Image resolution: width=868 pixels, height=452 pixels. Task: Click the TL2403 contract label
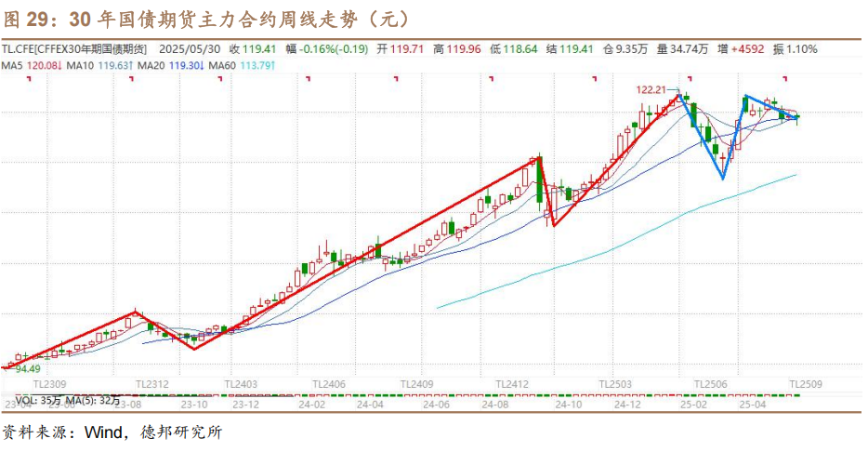click(x=240, y=384)
